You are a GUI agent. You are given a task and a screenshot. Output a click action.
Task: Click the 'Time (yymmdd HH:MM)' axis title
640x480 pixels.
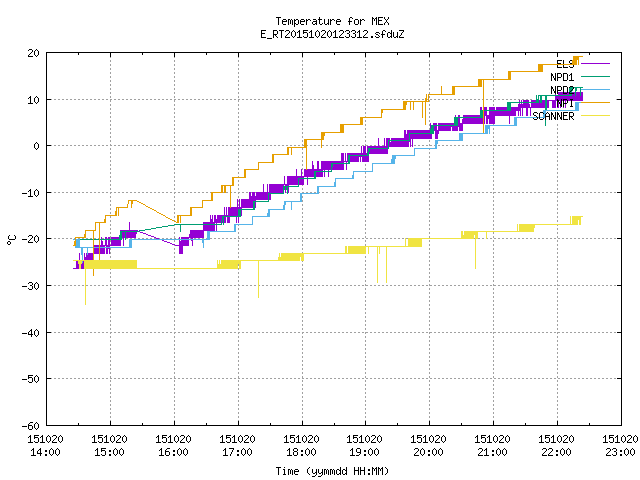coord(332,471)
